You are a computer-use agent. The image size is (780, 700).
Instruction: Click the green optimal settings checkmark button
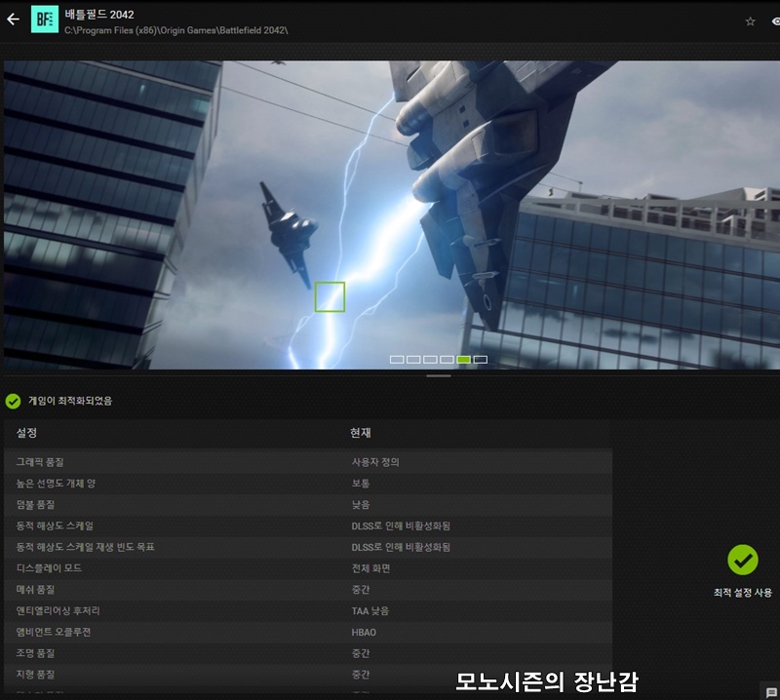[743, 560]
